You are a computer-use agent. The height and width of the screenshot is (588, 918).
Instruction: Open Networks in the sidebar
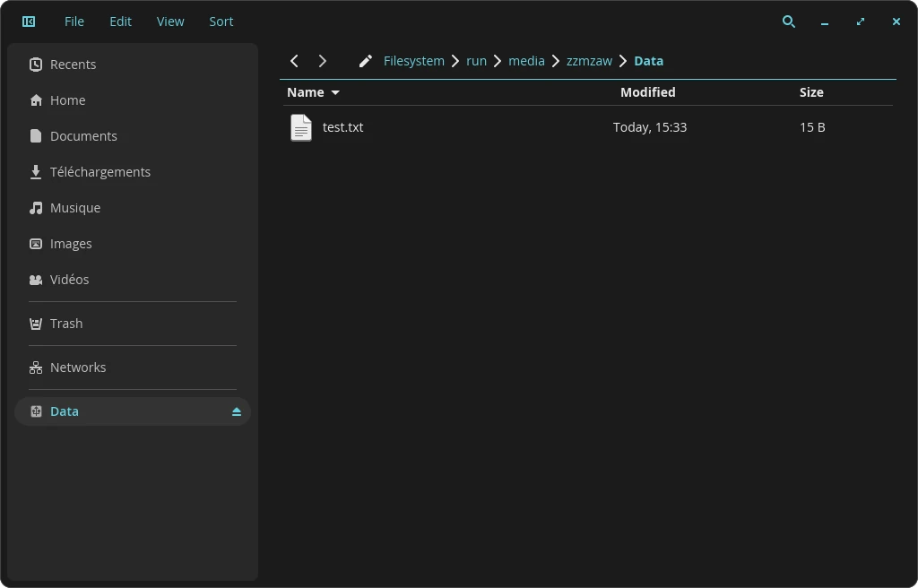click(x=77, y=367)
